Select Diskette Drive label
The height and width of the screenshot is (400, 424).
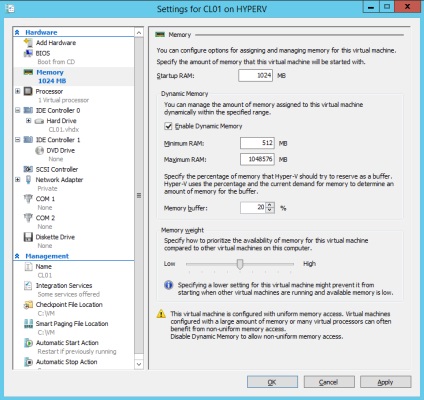tap(55, 237)
